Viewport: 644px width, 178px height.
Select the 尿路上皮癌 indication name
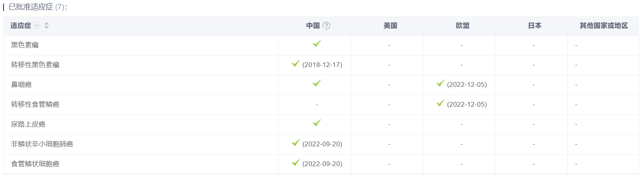(28, 124)
